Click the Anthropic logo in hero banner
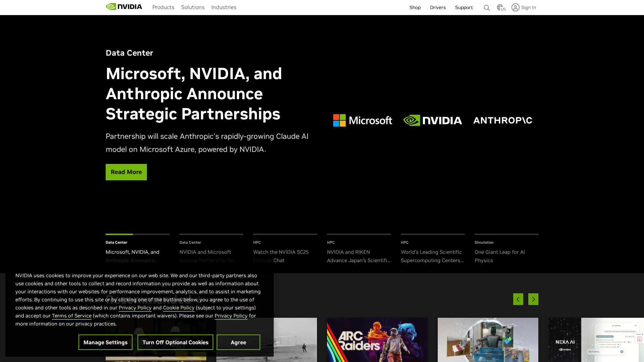This screenshot has width=644, height=362. pos(502,120)
